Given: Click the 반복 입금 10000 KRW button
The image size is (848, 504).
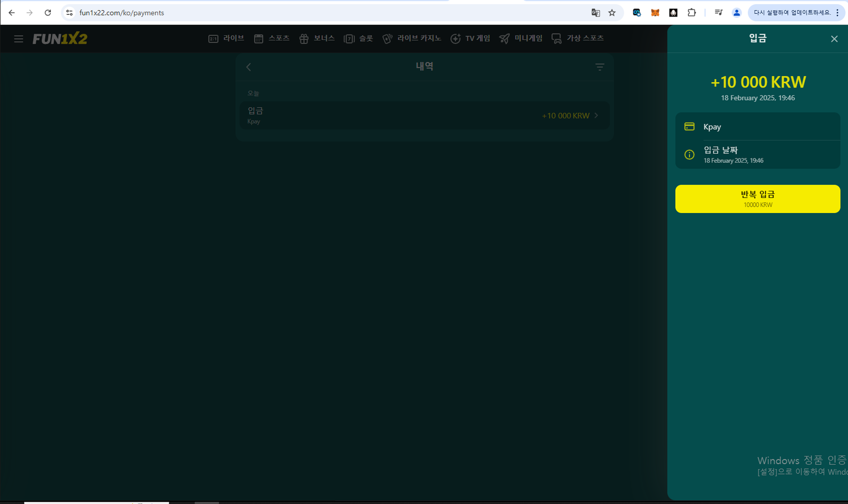Looking at the screenshot, I should (x=758, y=199).
